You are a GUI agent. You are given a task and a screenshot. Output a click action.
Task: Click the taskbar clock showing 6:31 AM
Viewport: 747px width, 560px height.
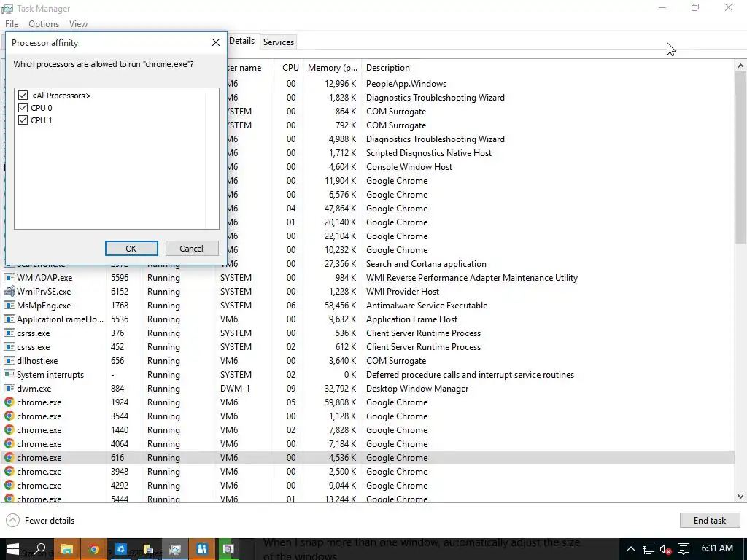pos(717,548)
